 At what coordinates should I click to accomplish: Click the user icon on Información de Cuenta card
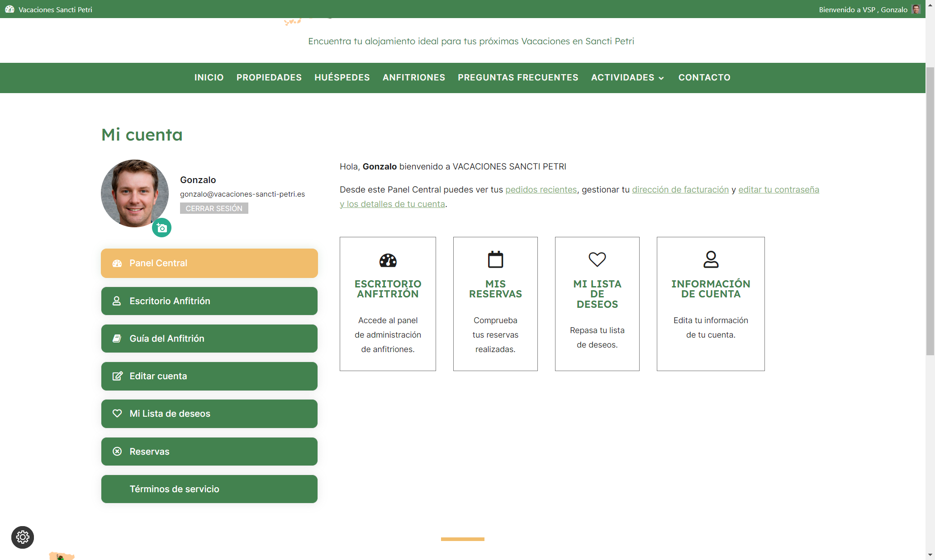tap(711, 259)
